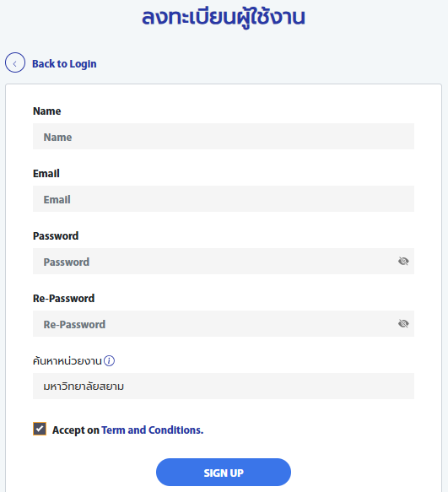Click the Name label above the Name field
The width and height of the screenshot is (448, 492).
(46, 111)
